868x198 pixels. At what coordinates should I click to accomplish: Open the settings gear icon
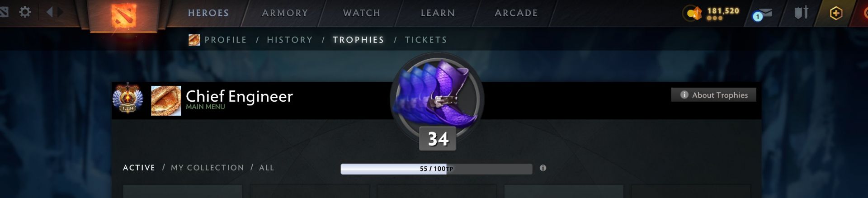(25, 12)
